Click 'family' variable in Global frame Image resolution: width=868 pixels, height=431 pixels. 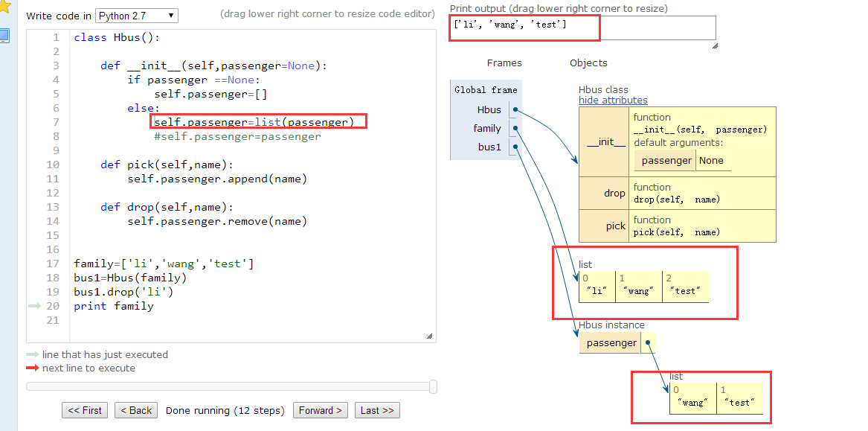pos(486,129)
